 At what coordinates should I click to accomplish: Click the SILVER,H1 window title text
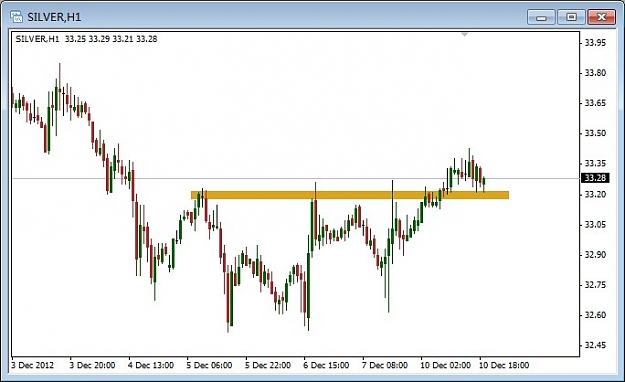(54, 17)
